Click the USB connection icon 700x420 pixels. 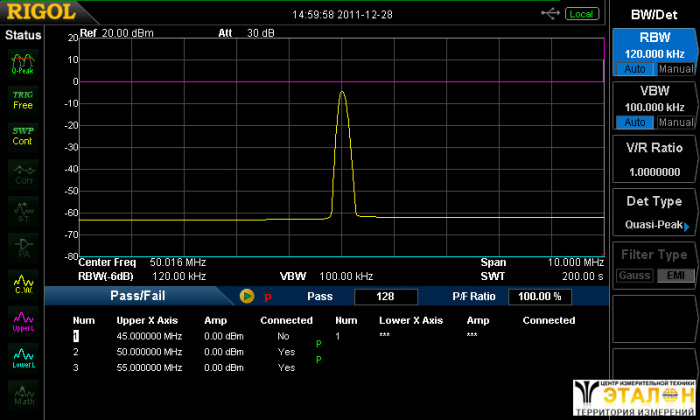550,13
